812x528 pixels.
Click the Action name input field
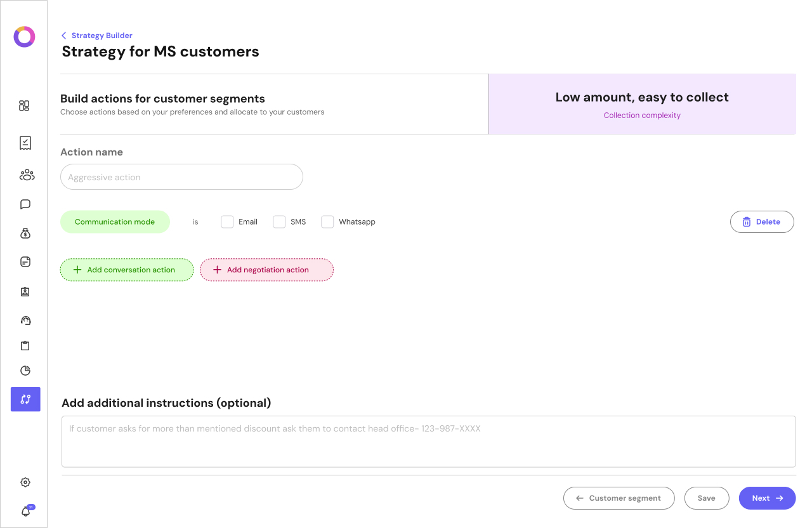click(x=181, y=176)
